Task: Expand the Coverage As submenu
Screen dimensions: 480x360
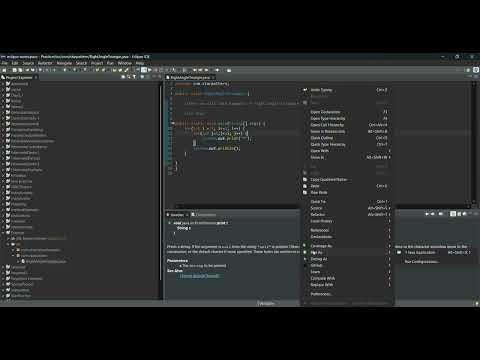Action: (347, 246)
